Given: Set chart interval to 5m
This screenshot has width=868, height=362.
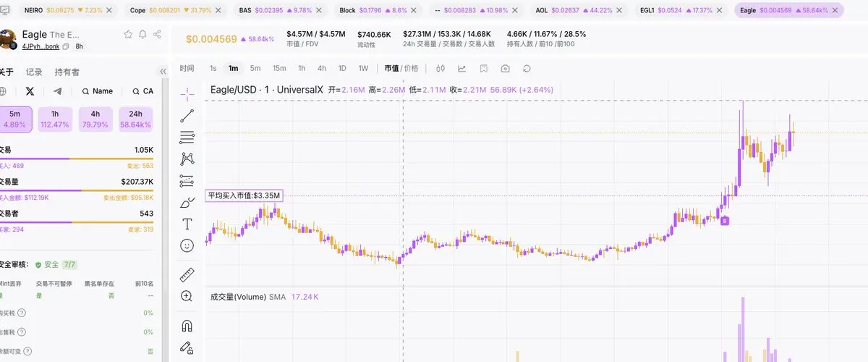Looking at the screenshot, I should (x=255, y=68).
